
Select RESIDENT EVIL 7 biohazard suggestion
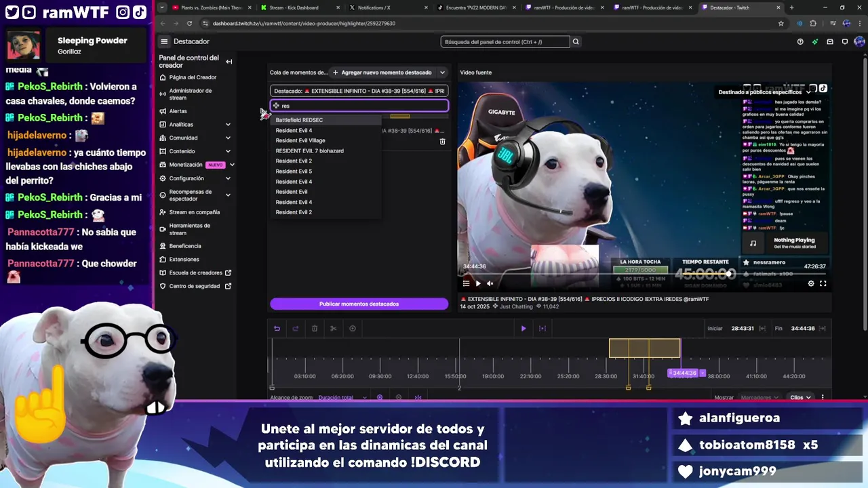(x=309, y=150)
